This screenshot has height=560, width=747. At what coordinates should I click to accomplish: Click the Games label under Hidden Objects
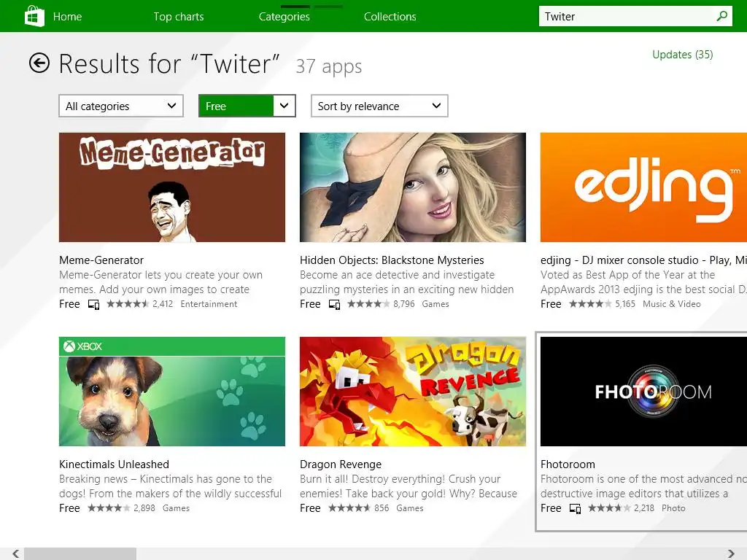point(436,304)
